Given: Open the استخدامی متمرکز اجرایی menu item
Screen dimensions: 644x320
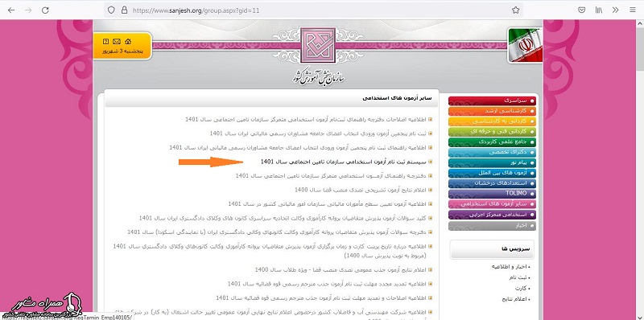Looking at the screenshot, I should pyautogui.click(x=492, y=215).
